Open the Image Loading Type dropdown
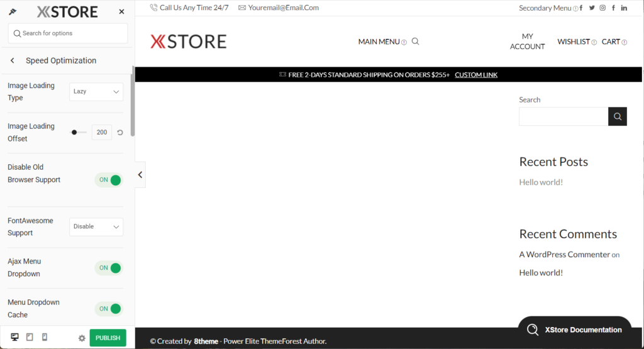Image resolution: width=644 pixels, height=349 pixels. click(96, 92)
